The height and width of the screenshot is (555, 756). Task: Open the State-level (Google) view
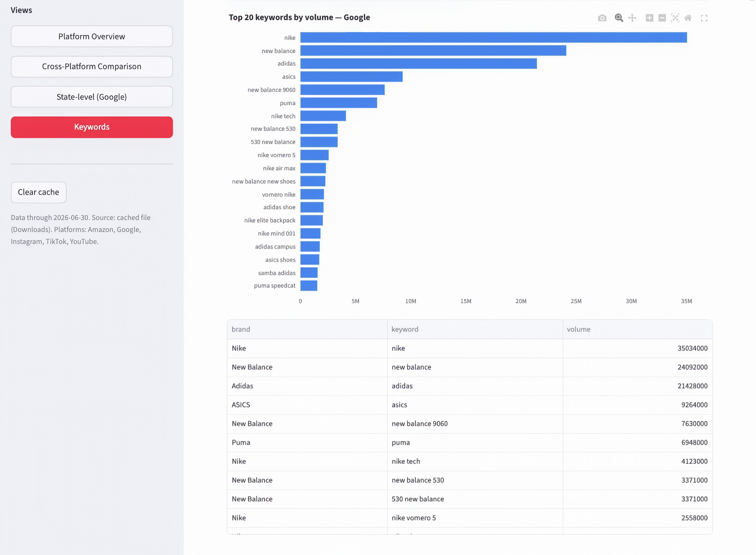tap(92, 97)
